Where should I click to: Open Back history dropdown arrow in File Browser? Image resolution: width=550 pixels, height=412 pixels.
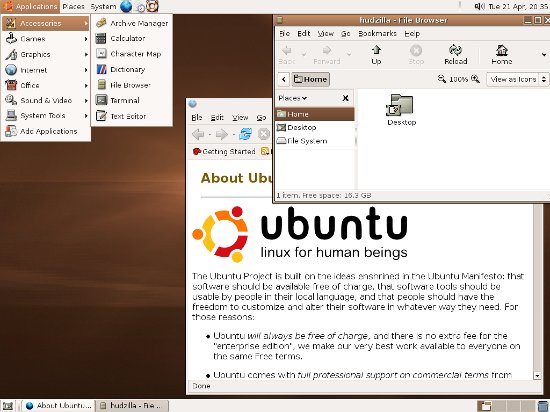tap(304, 54)
